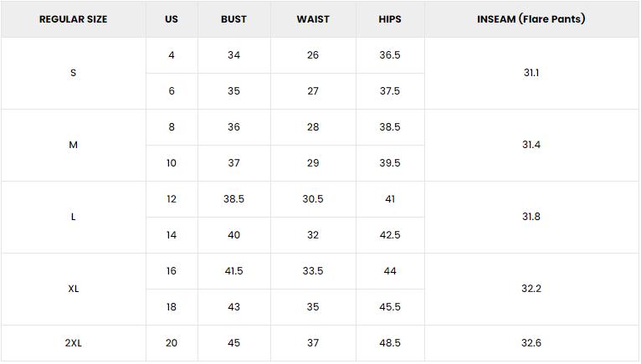Click the REGULAR SIZE column header
The width and height of the screenshot is (641, 364).
pos(73,19)
